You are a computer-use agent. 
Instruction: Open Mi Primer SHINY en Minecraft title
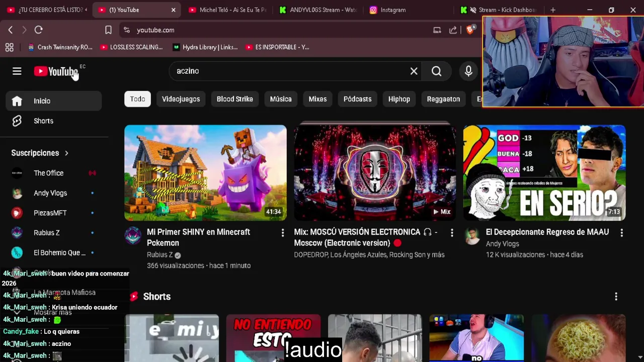tap(198, 237)
